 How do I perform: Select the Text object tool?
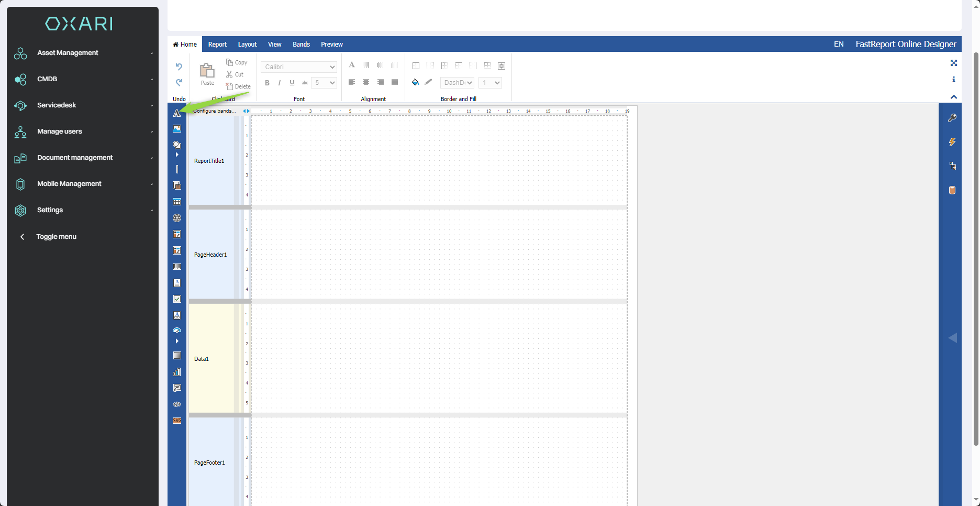(177, 113)
